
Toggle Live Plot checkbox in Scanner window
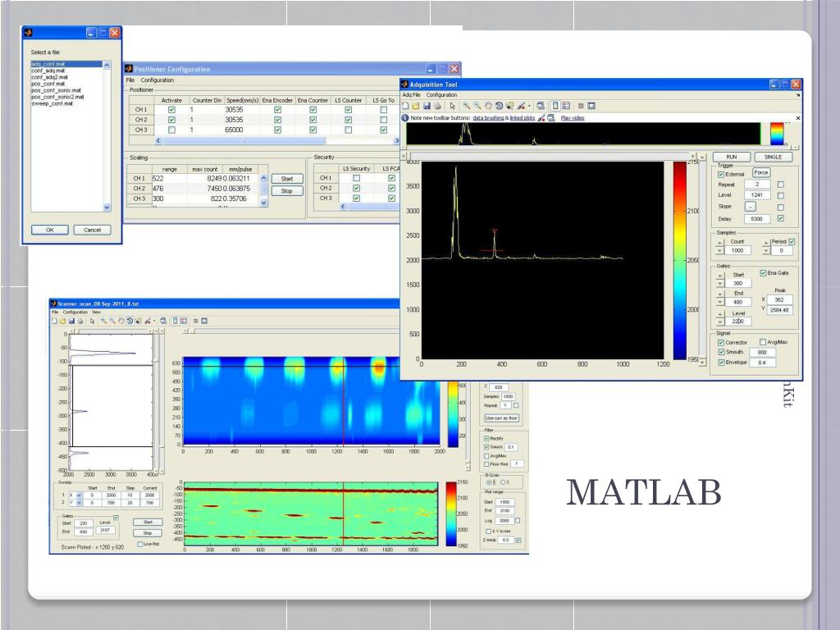coord(140,544)
